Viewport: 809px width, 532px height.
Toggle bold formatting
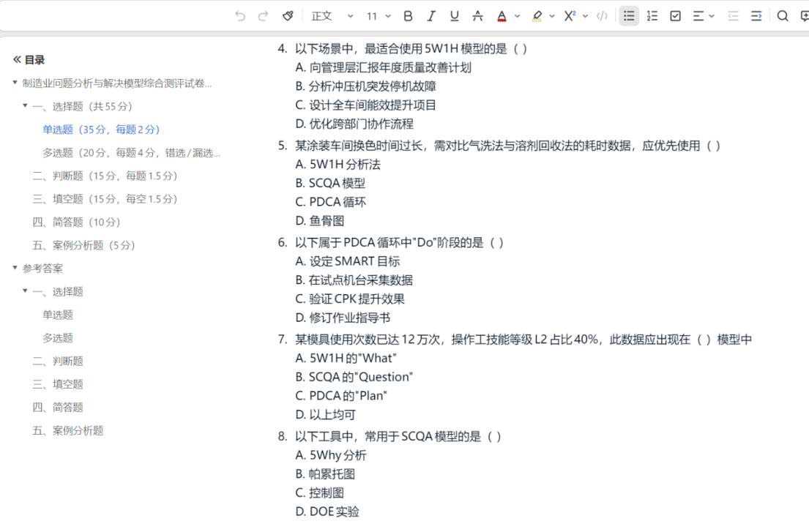408,16
